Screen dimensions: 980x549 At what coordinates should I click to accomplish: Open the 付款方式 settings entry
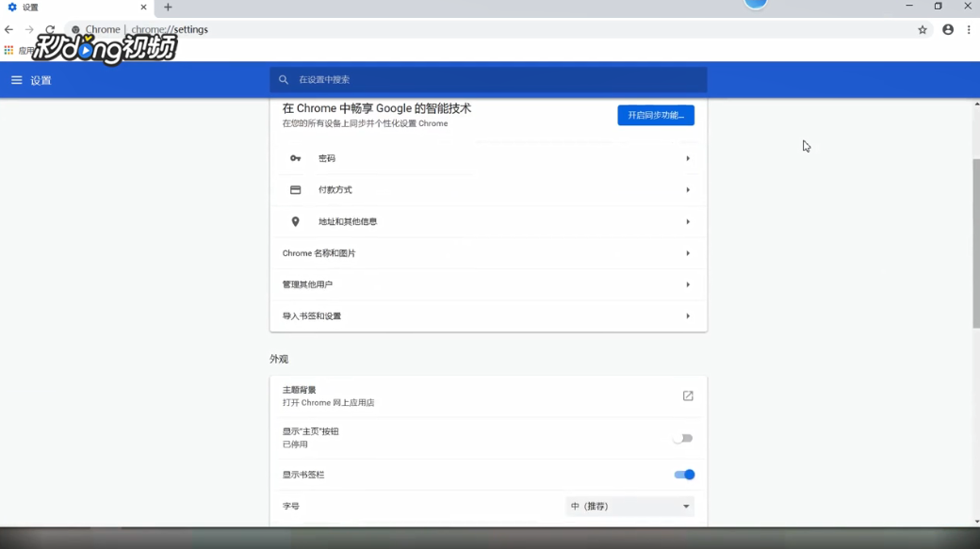point(488,190)
